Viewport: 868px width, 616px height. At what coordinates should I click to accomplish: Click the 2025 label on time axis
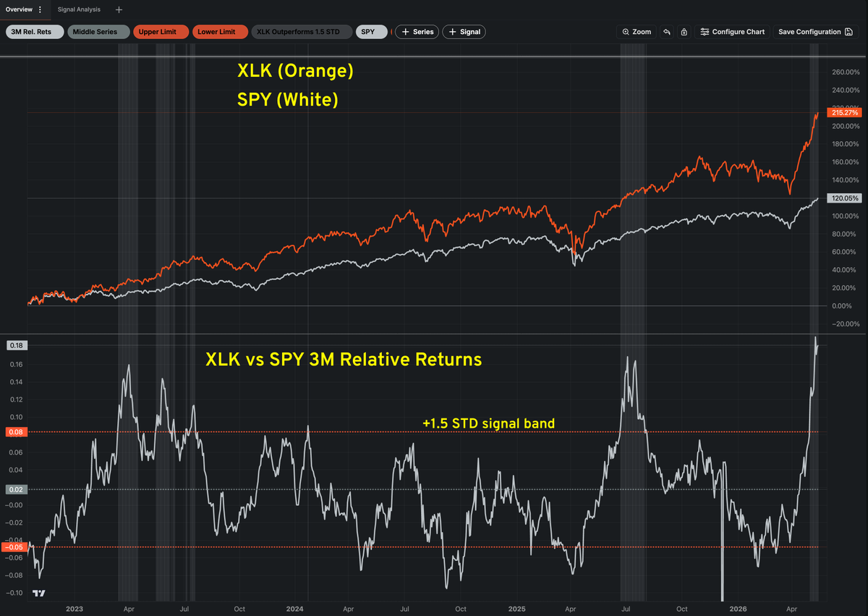pyautogui.click(x=516, y=609)
